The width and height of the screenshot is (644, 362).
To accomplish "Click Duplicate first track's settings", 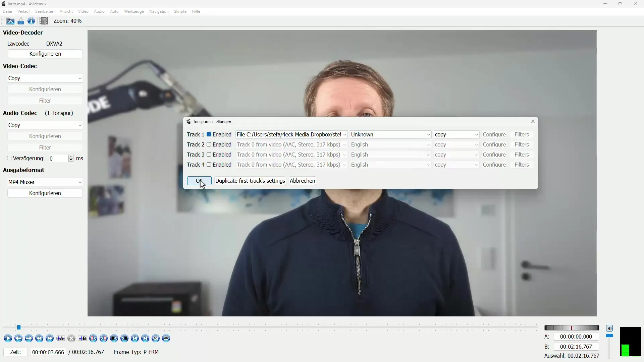I will click(x=250, y=181).
